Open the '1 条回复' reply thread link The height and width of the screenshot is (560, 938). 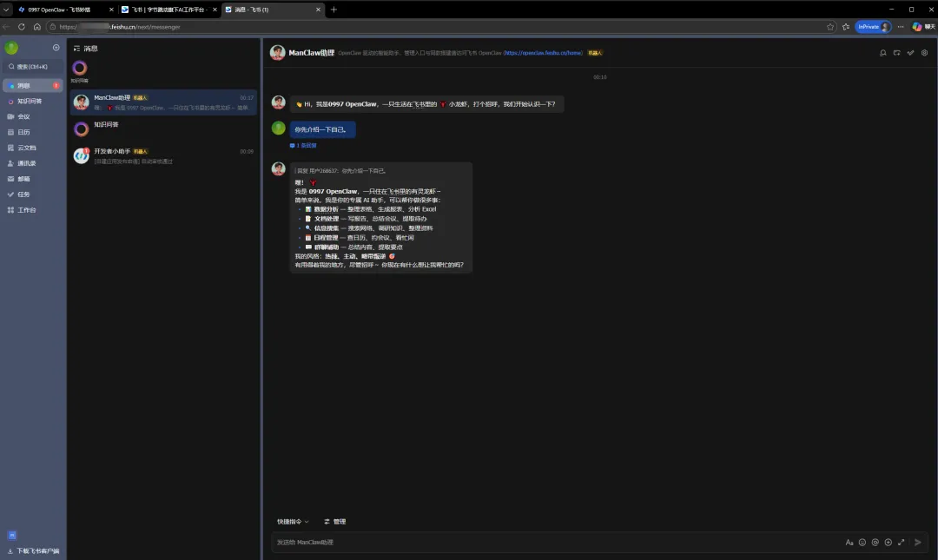tap(303, 145)
